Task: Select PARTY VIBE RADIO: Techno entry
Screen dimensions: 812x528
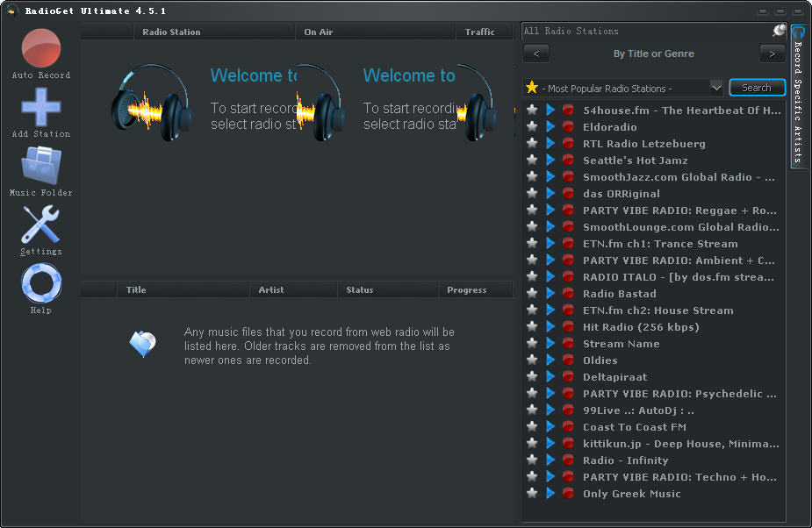Action: coord(679,477)
